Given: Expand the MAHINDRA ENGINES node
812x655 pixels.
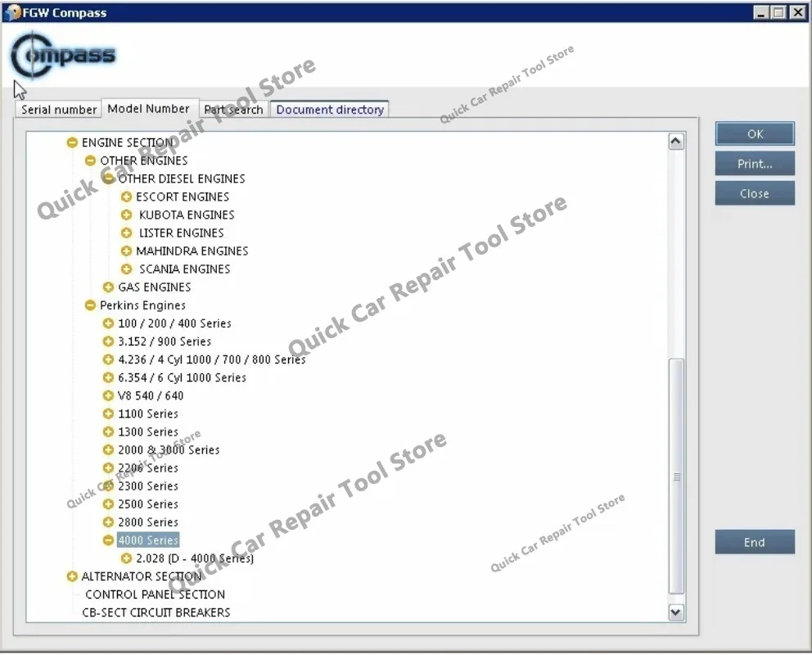Looking at the screenshot, I should [x=126, y=251].
